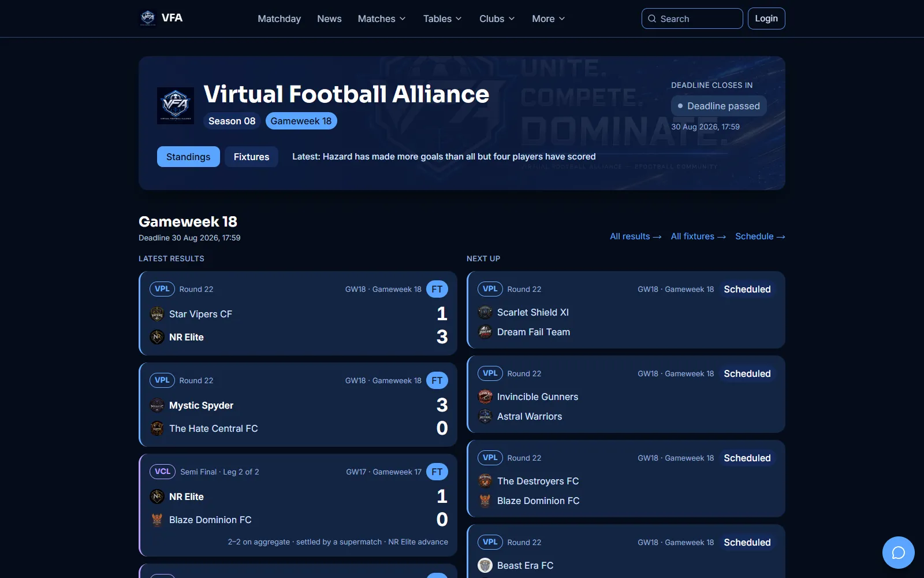Click latest Hazard goals news headline
Screen dimensions: 924x578
pos(444,157)
